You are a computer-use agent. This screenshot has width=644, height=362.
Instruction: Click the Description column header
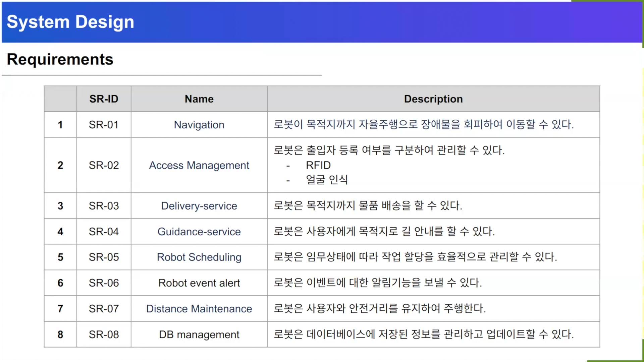[433, 99]
